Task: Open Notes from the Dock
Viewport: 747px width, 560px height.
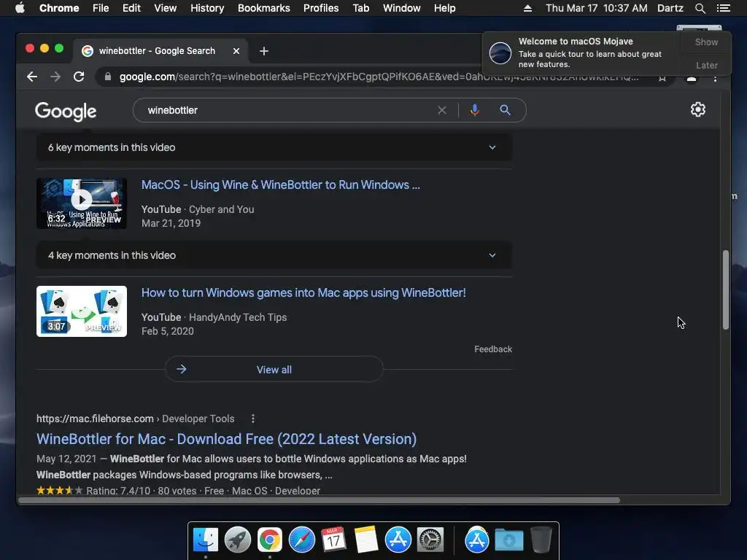Action: (366, 540)
